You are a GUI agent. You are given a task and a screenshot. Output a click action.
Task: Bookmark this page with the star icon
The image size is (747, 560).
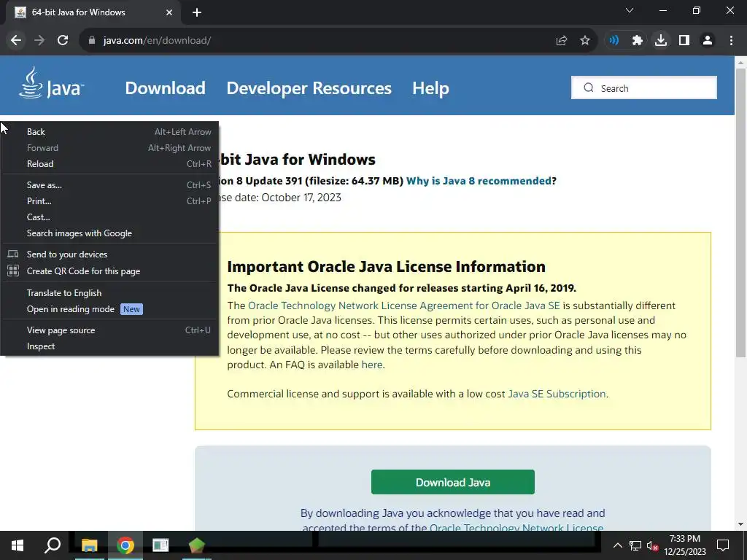585,41
